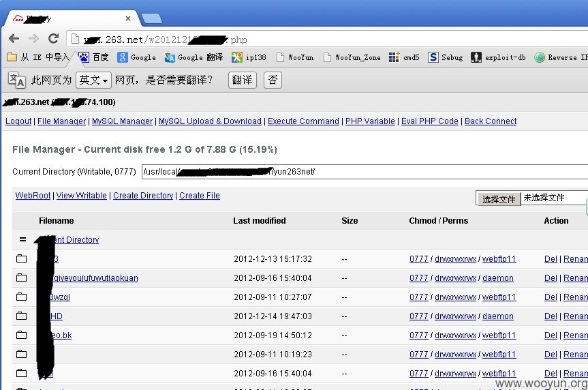Click the folder icon of the eo.bk row
This screenshot has height=390, width=588.
22,335
